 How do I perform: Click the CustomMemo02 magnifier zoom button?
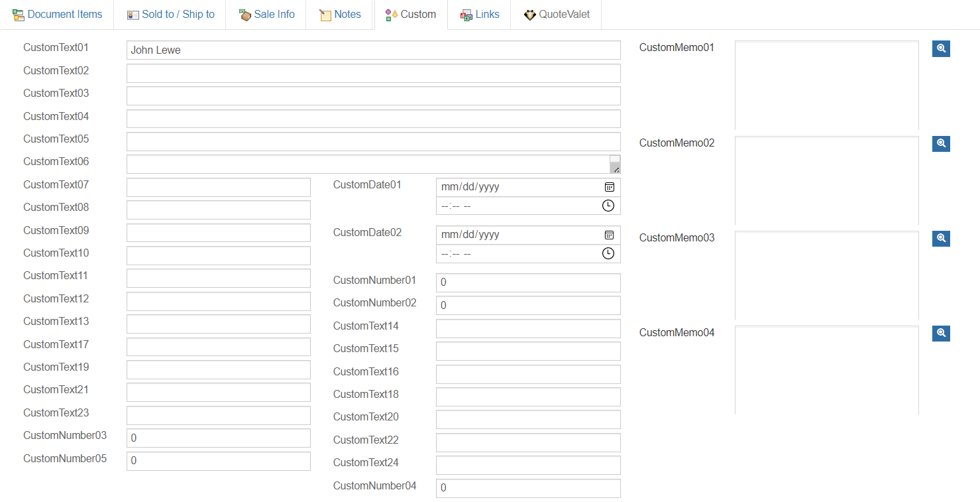pyautogui.click(x=941, y=143)
